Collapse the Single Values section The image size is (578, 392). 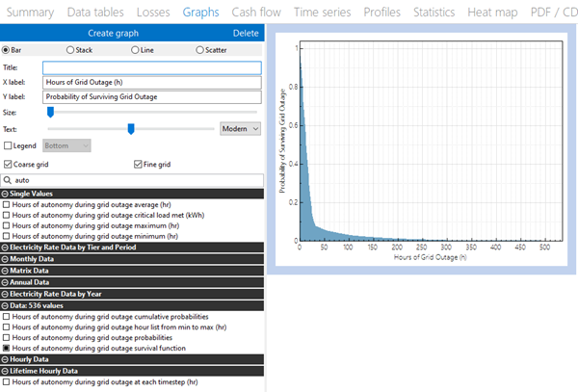tap(6, 194)
